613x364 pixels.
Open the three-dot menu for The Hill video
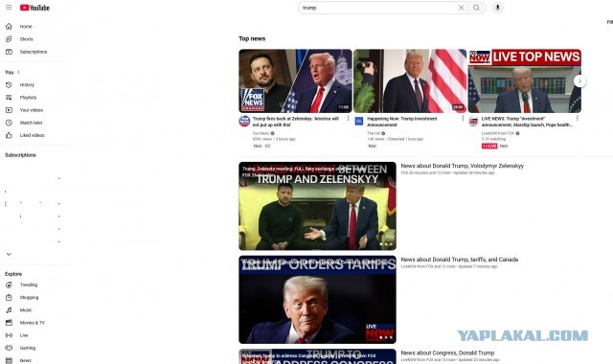tap(463, 119)
